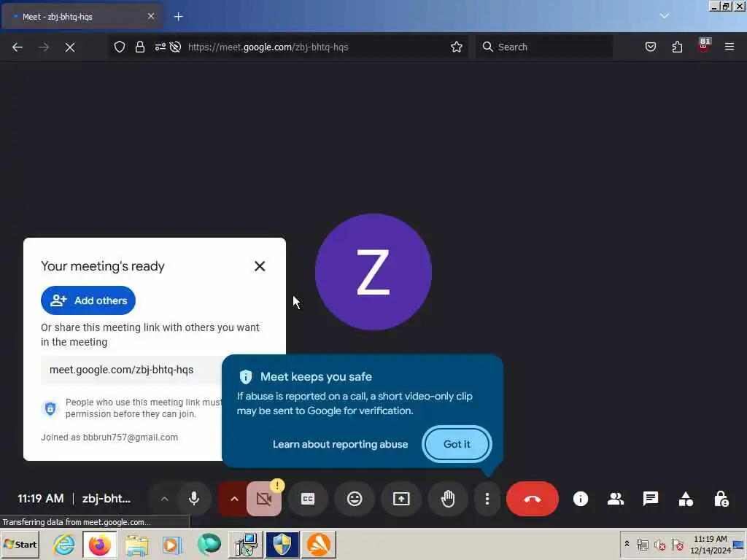Raise hand using the hand icon
This screenshot has width=747, height=560.
[x=448, y=499]
